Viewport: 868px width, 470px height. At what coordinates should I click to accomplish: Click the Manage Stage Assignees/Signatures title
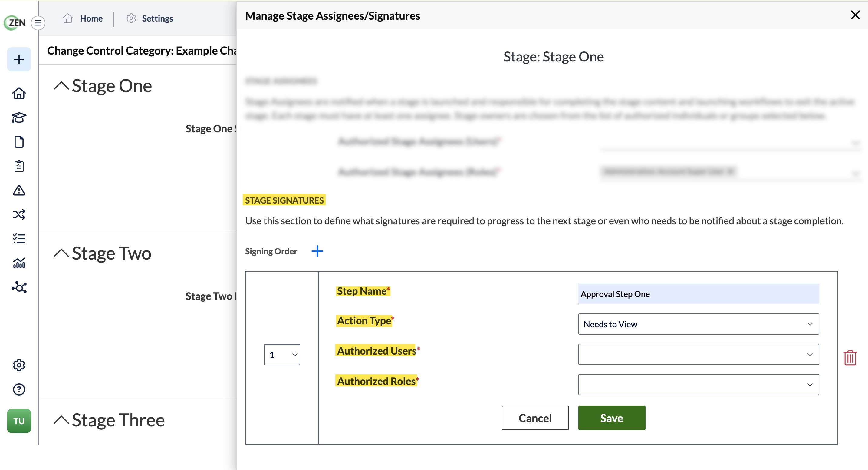[333, 16]
